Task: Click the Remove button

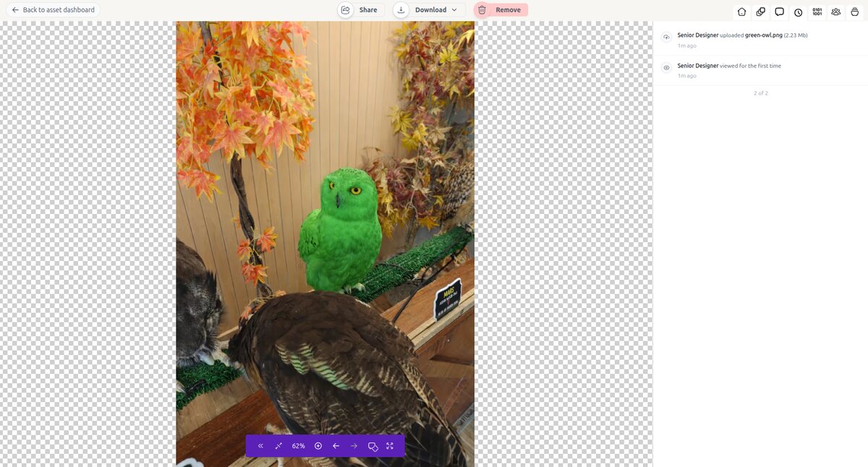Action: point(501,10)
